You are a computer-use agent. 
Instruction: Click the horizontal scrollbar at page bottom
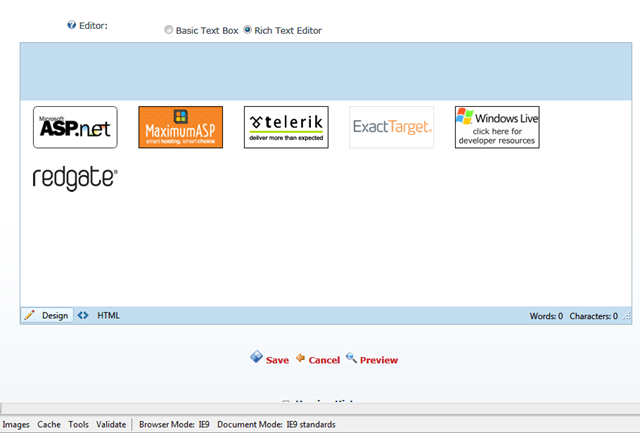(x=320, y=408)
